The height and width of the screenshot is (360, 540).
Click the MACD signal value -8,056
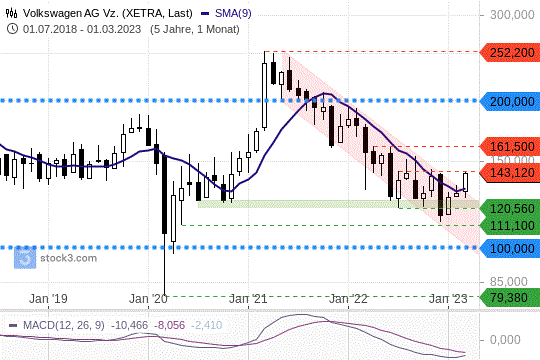click(x=169, y=325)
